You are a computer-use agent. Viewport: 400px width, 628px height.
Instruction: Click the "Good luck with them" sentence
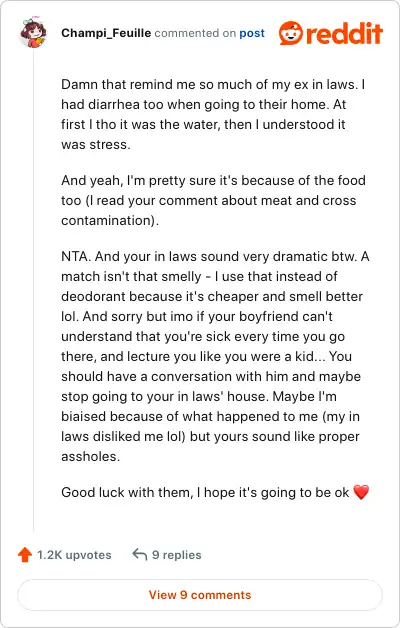[x=205, y=492]
